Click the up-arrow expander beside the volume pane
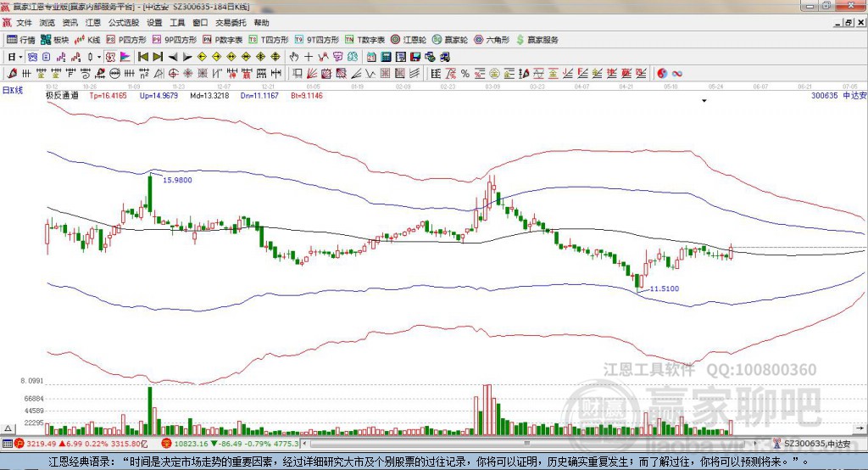Image resolution: width=868 pixels, height=470 pixels. pyautogui.click(x=8, y=428)
